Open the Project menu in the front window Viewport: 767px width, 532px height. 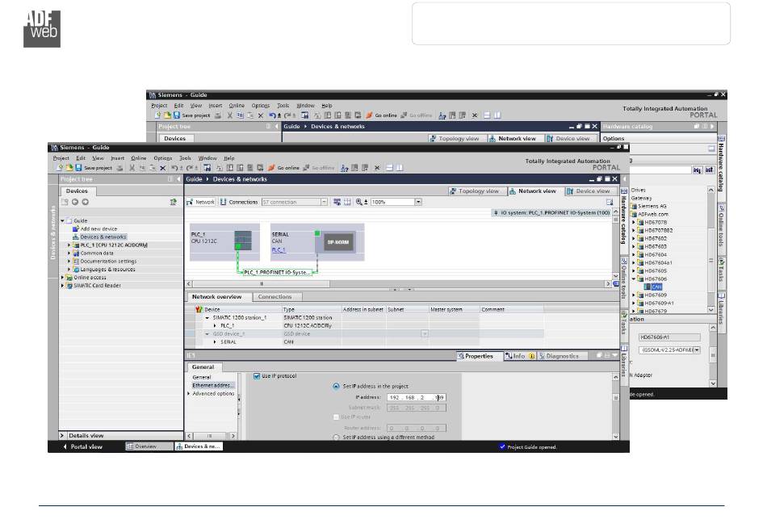point(61,158)
